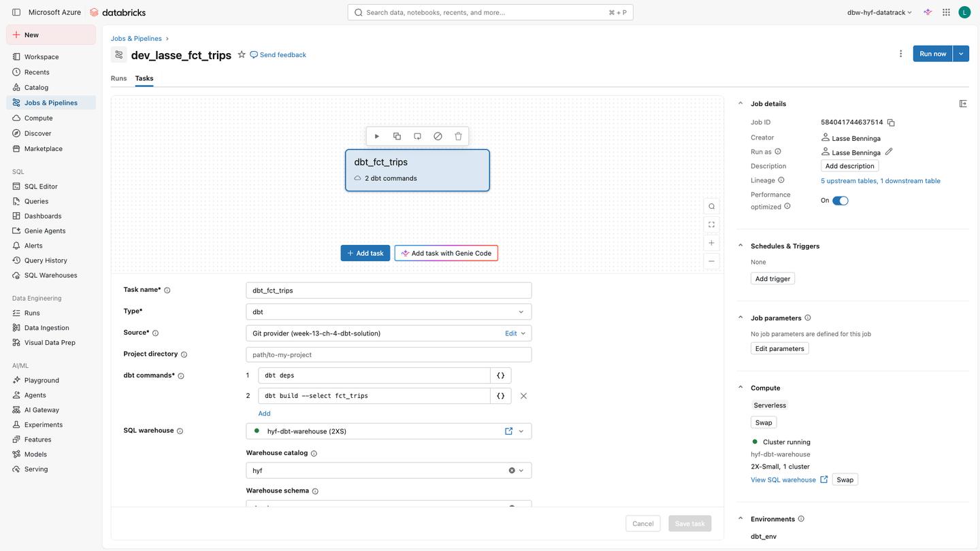Open SQL Warehouses in the sidebar
The height and width of the screenshot is (551, 980).
pyautogui.click(x=51, y=275)
